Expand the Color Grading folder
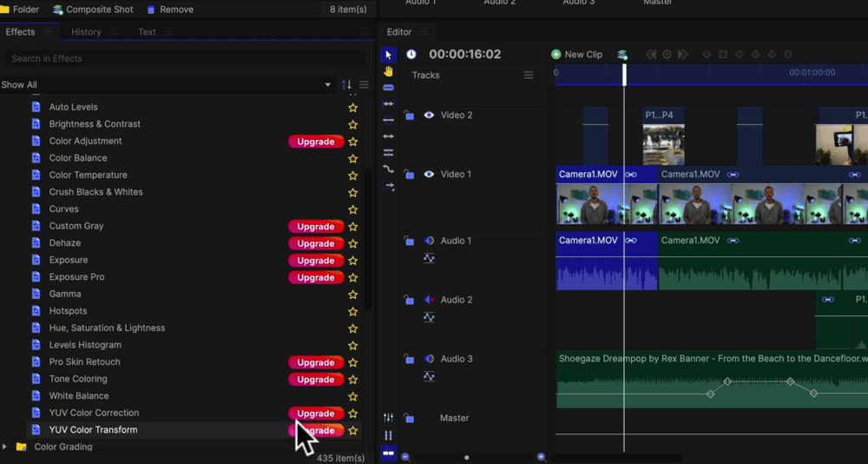Screen dimensions: 868x464 point(4,447)
